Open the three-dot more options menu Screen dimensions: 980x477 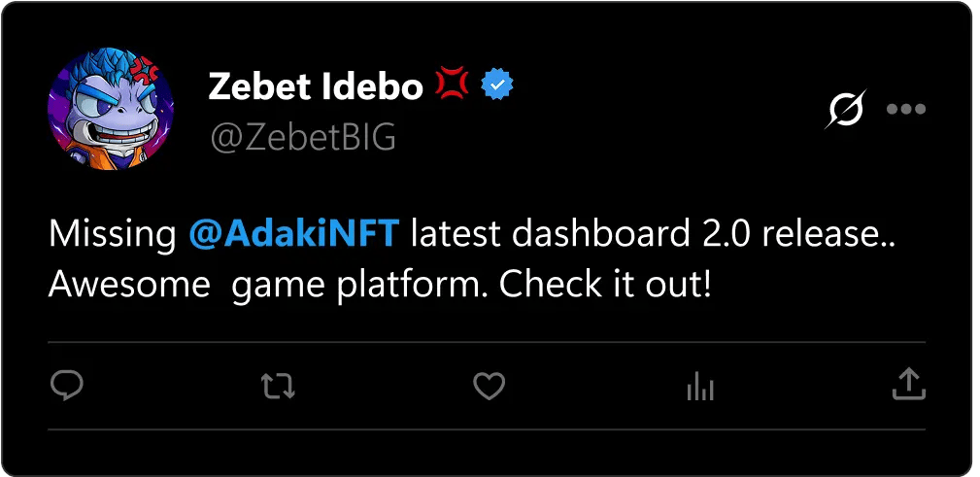tap(906, 110)
